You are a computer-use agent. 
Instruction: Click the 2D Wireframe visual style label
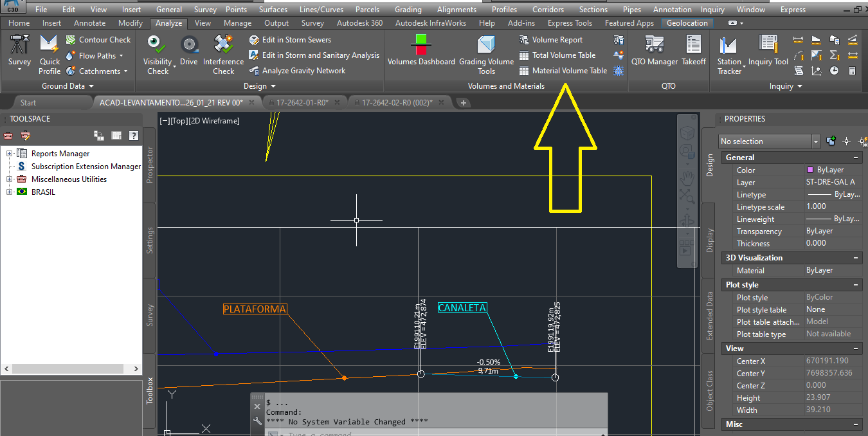(x=213, y=121)
